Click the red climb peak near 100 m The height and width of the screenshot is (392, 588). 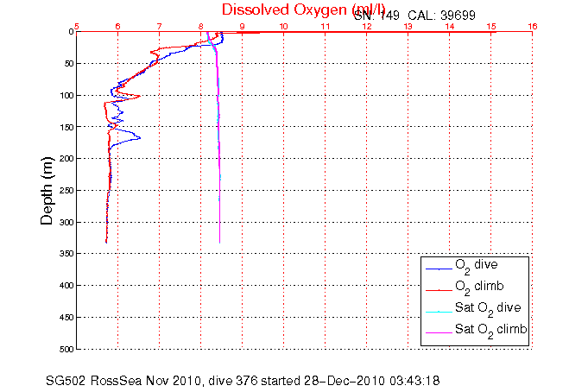139,96
